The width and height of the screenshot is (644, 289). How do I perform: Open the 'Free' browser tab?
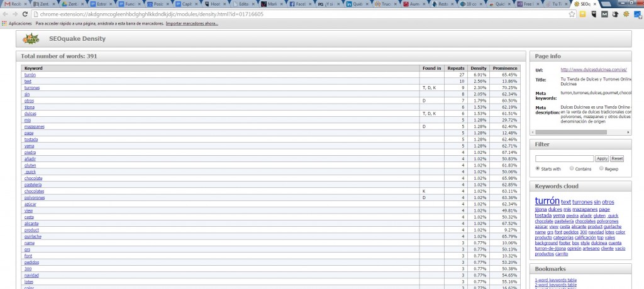[528, 4]
